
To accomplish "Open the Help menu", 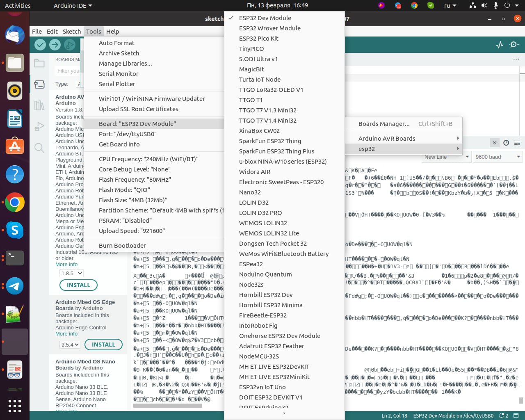I will tap(112, 32).
